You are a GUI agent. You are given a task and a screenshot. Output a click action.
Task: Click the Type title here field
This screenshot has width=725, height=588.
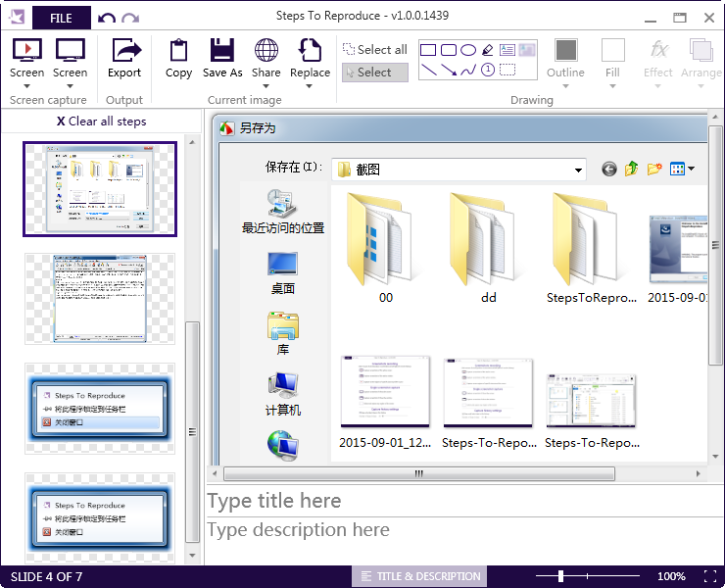pos(463,501)
